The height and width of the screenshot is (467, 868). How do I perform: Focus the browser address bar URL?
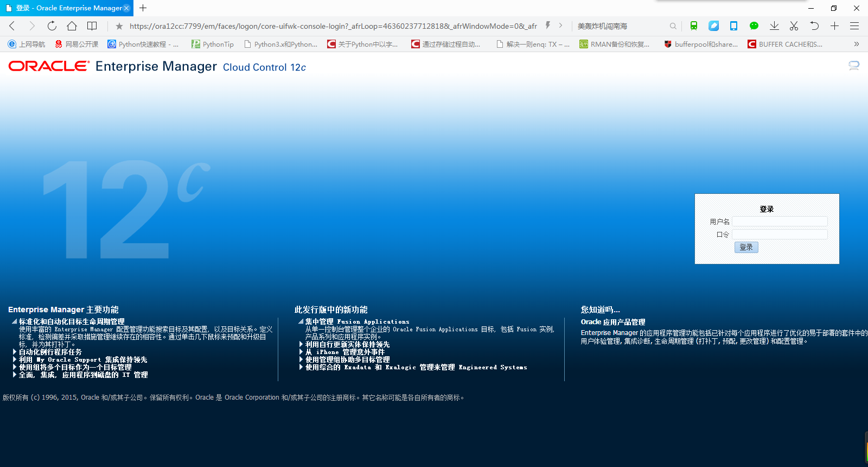pyautogui.click(x=333, y=26)
